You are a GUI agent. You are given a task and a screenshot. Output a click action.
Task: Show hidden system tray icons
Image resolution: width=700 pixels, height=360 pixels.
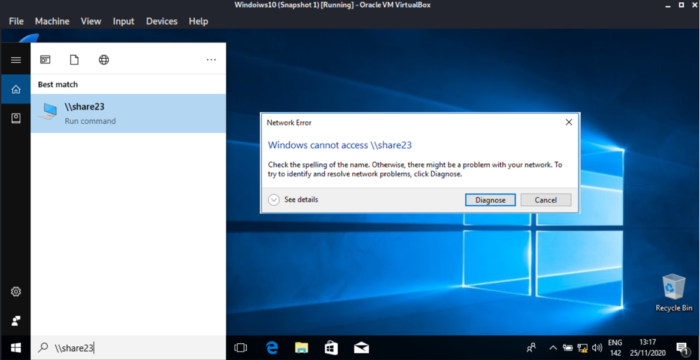[553, 347]
